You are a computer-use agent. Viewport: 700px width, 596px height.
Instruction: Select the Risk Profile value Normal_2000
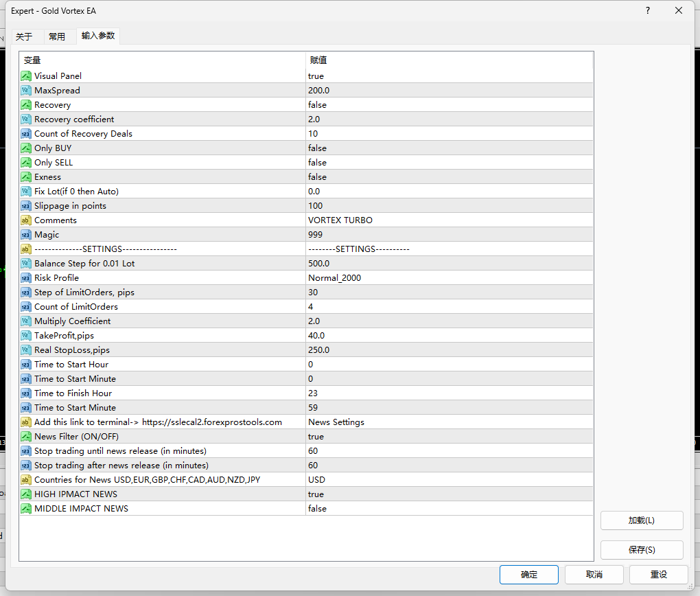tap(335, 278)
